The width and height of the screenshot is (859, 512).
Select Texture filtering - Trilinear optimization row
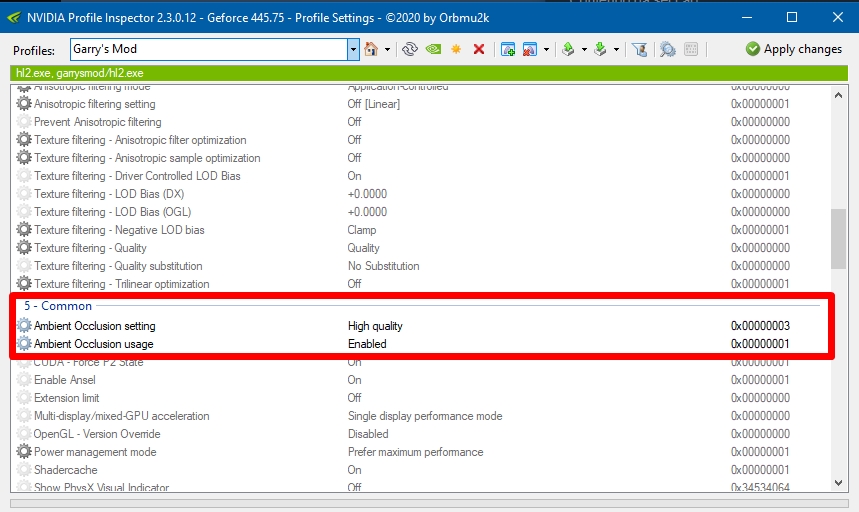pyautogui.click(x=122, y=284)
